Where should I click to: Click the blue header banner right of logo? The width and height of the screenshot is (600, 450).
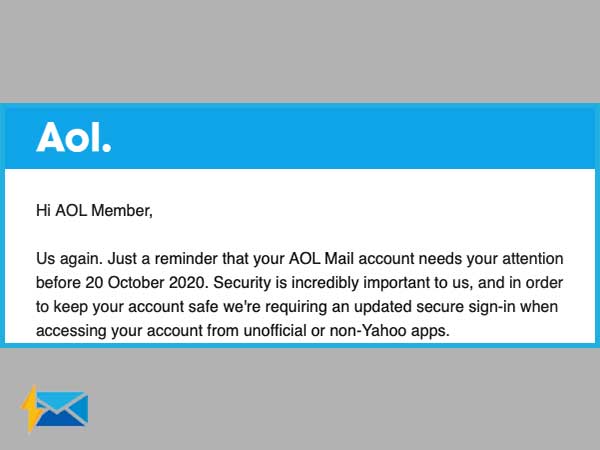point(352,137)
